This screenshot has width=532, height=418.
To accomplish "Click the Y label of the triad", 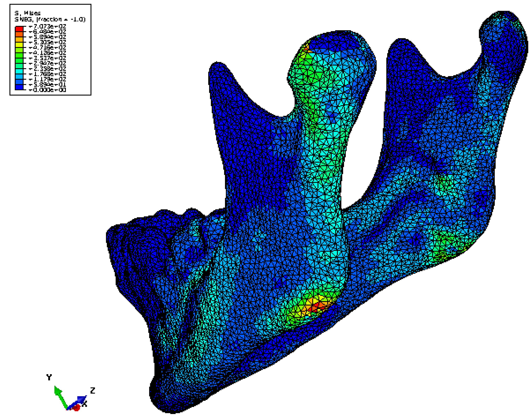I will pos(49,377).
